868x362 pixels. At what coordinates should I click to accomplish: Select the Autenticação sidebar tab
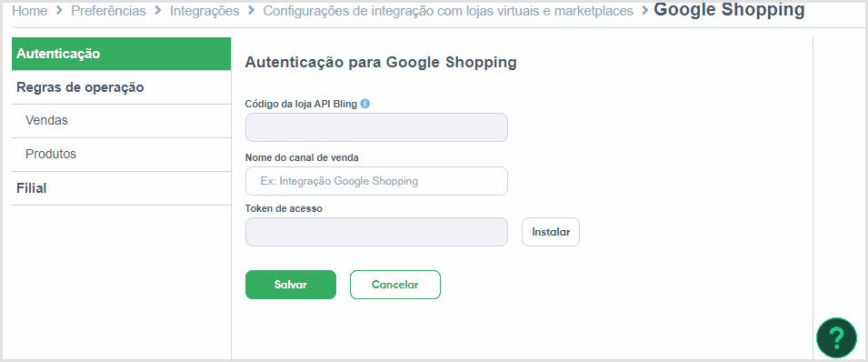(121, 54)
